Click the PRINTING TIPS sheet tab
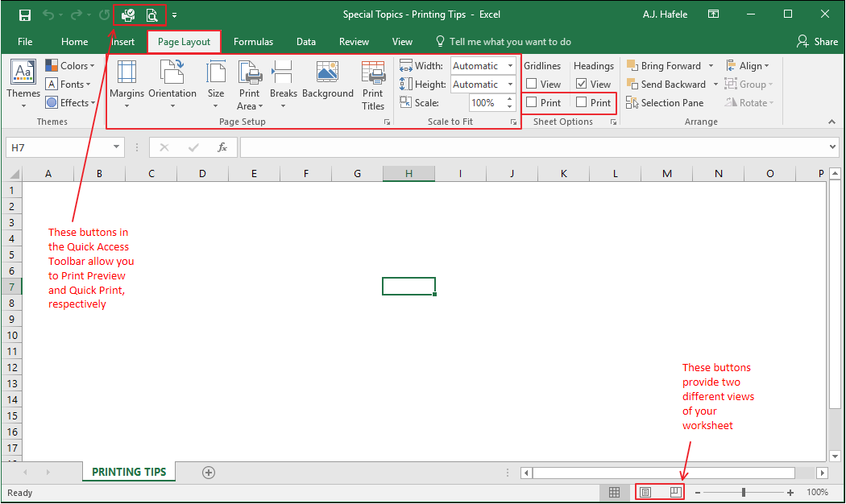Viewport: 846px width, 504px height. [129, 472]
